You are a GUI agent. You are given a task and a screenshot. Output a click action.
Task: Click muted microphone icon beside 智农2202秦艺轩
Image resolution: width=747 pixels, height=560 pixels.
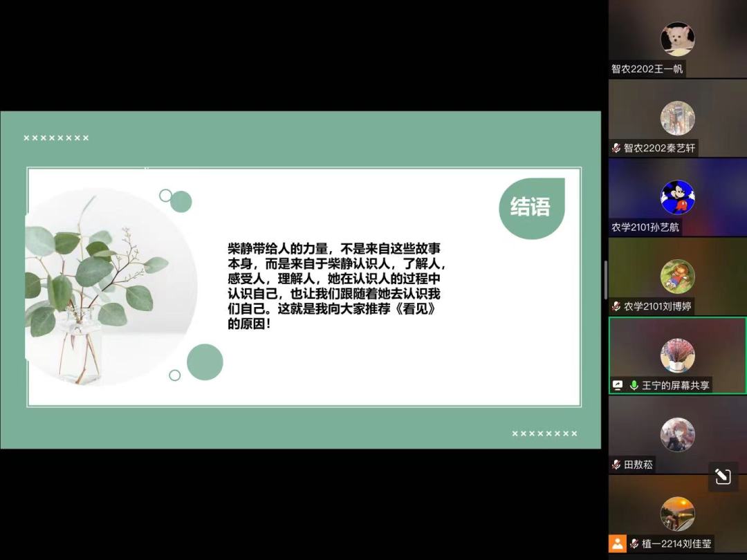(x=616, y=148)
